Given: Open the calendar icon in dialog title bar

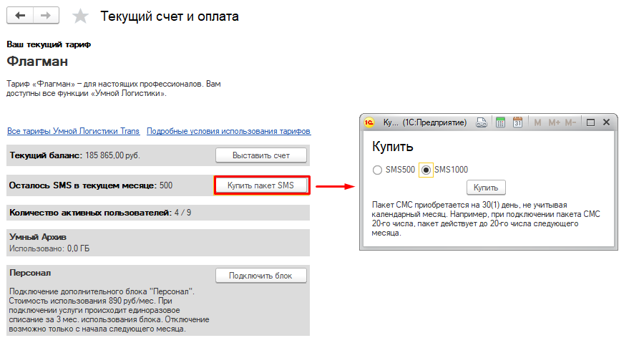Looking at the screenshot, I should pyautogui.click(x=517, y=122).
